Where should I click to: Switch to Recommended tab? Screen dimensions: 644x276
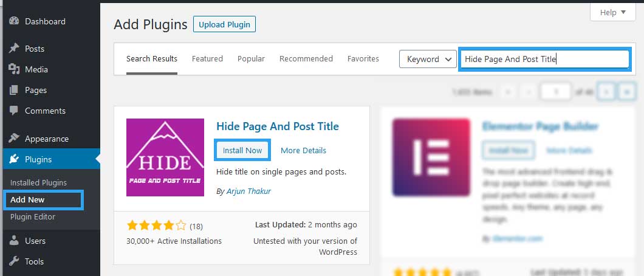click(306, 59)
